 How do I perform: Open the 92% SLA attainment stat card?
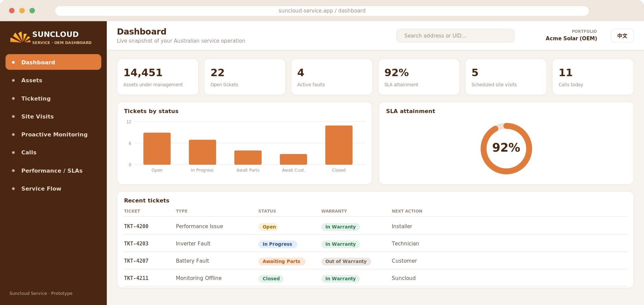(x=419, y=77)
